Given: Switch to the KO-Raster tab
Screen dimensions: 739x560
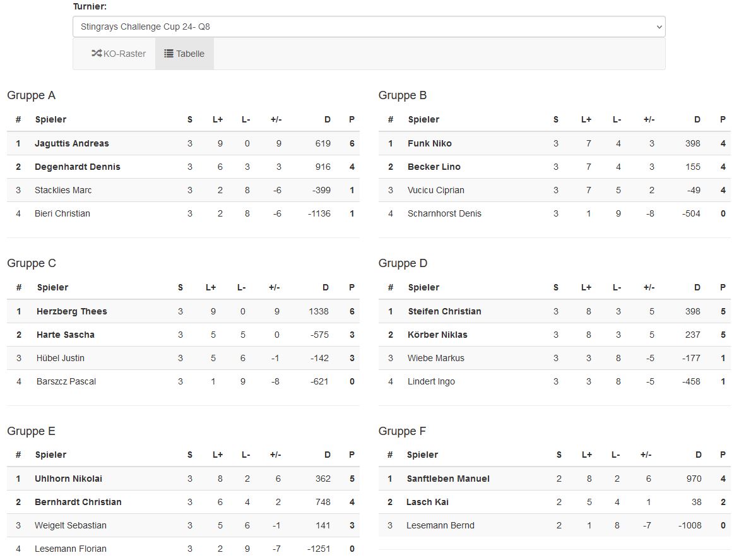Looking at the screenshot, I should click(119, 54).
